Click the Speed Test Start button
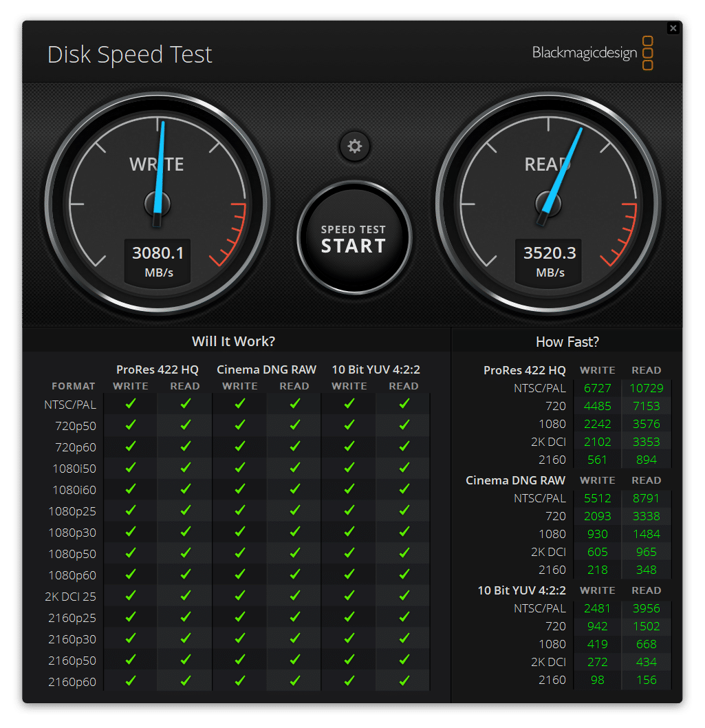This screenshot has width=705, height=728. click(x=354, y=237)
